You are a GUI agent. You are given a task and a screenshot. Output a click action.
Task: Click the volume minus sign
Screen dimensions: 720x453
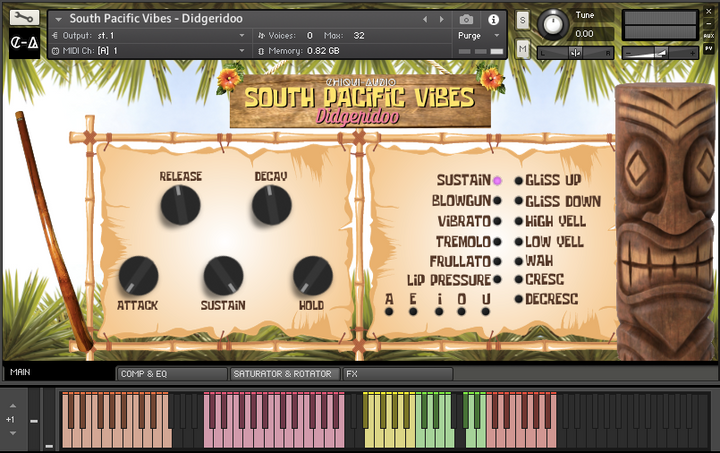point(629,54)
